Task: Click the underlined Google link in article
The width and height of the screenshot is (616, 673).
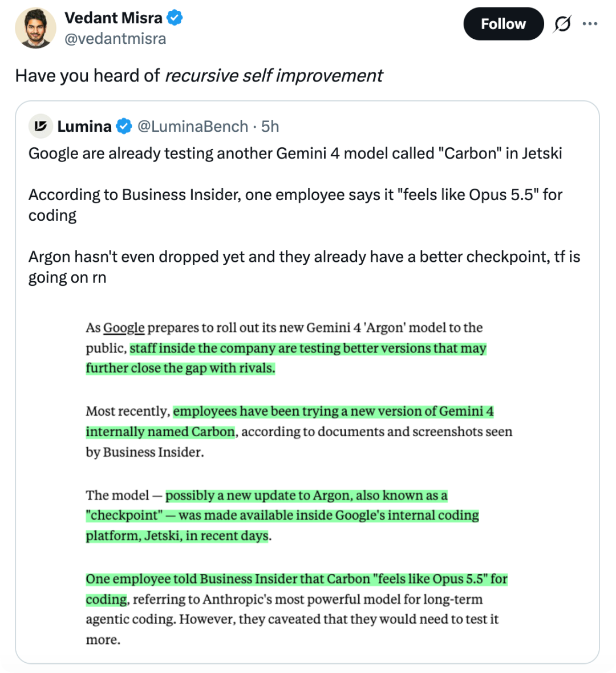Action: (x=124, y=327)
